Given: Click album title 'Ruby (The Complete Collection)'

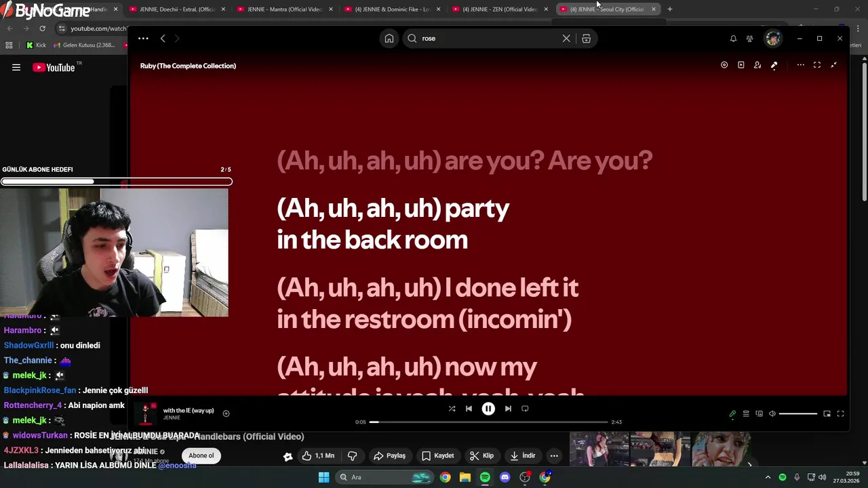Looking at the screenshot, I should (188, 66).
